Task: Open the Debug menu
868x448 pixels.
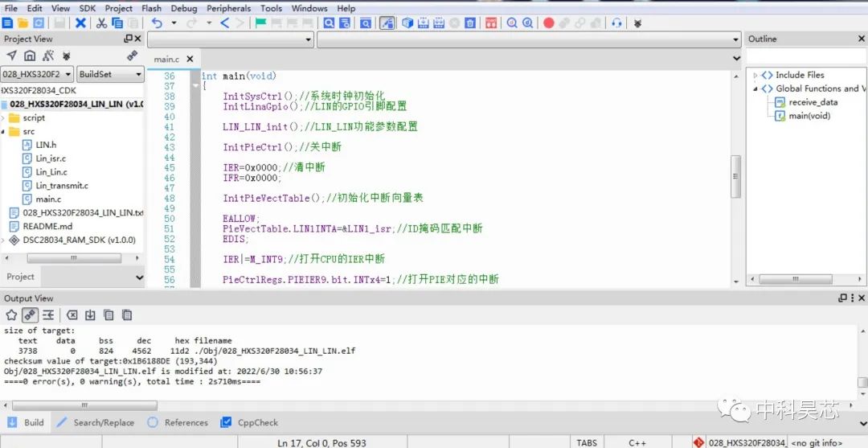Action: [184, 8]
